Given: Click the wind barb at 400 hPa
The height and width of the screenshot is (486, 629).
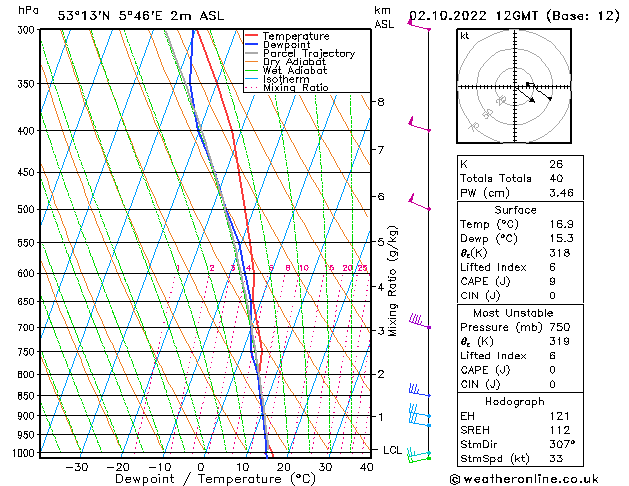Looking at the screenshot, I should point(419,124).
